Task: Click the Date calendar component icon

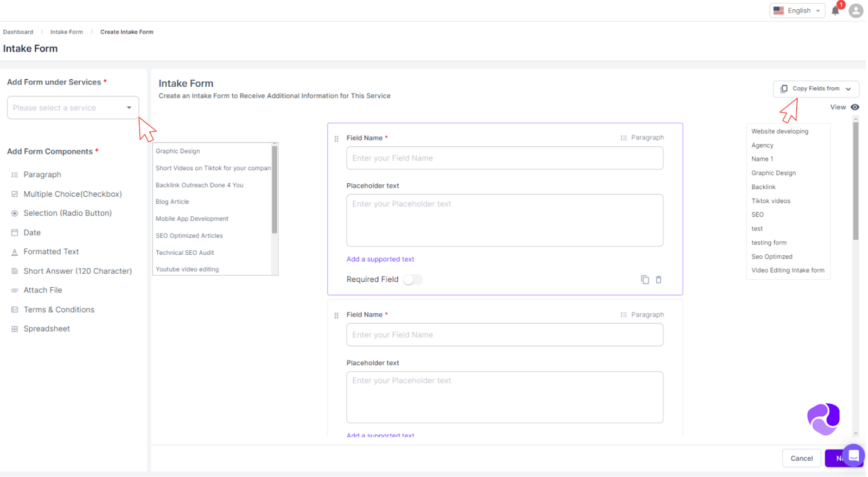Action: click(x=15, y=233)
